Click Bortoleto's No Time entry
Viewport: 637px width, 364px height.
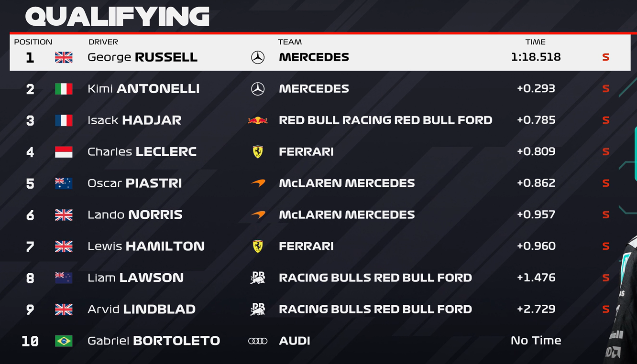[x=536, y=341]
